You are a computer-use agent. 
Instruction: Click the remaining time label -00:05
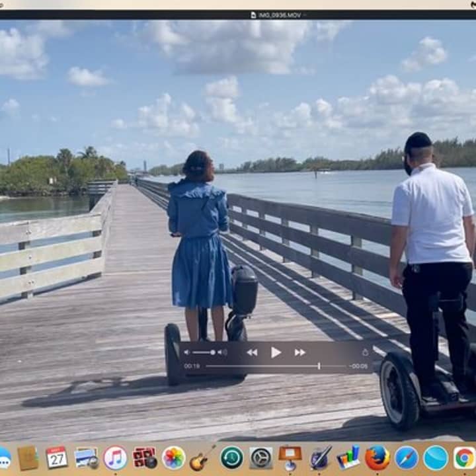coord(359,366)
